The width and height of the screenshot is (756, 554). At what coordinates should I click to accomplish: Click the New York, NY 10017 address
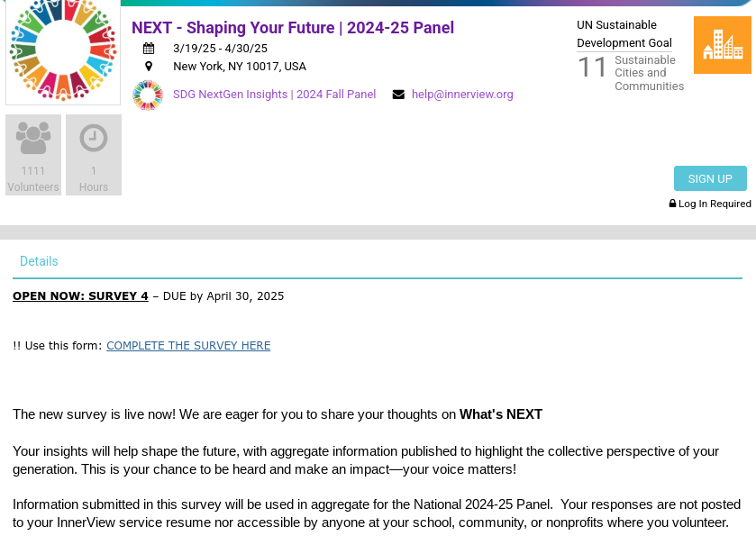point(240,66)
